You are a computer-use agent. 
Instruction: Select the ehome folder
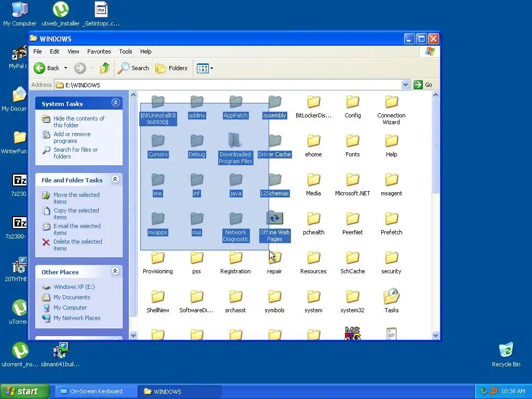click(313, 146)
